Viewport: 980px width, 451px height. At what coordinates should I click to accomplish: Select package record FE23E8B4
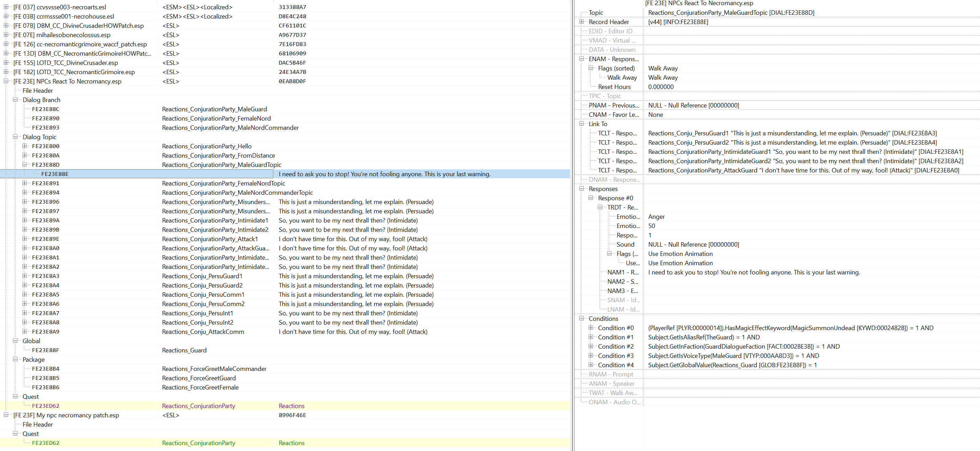coord(46,369)
